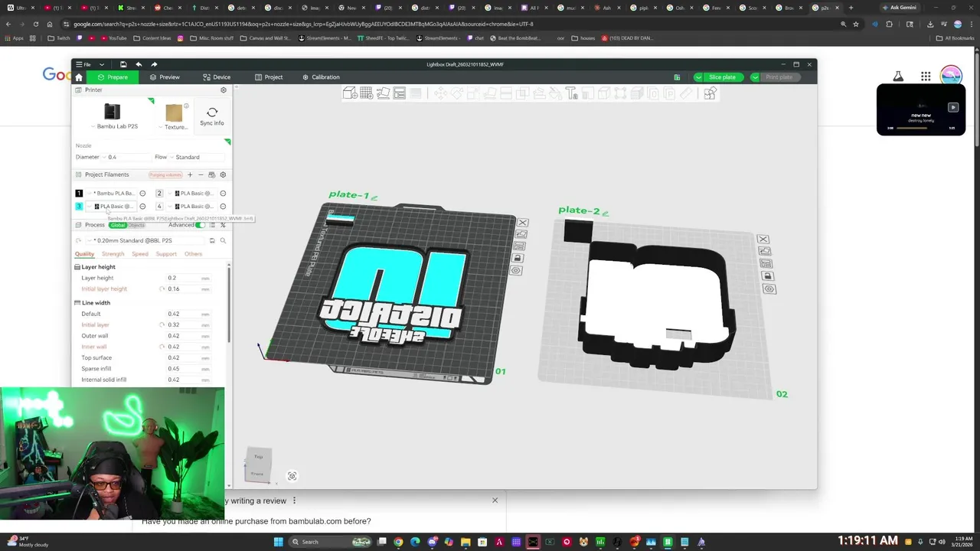
Task: Open Windows Start menu on taskbar
Action: 279,542
